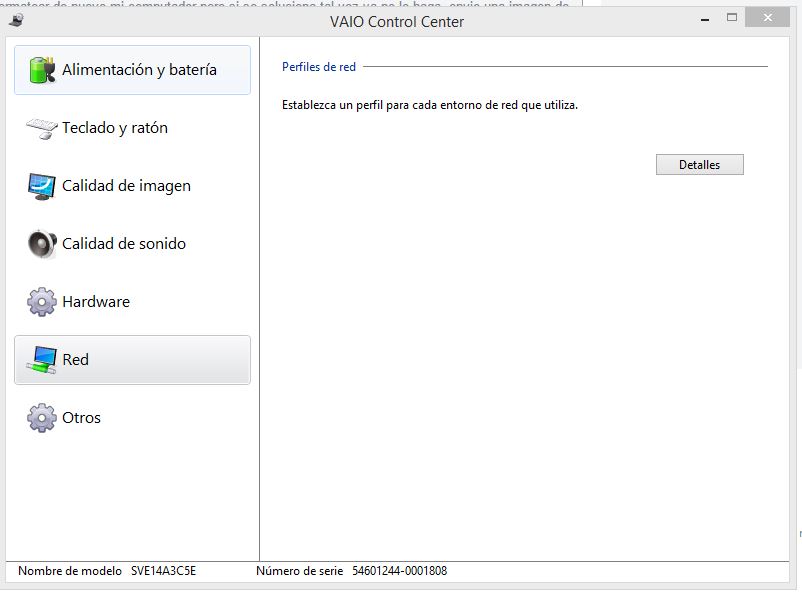Close the VAIO Control Center window
The image size is (802, 596).
tap(771, 18)
